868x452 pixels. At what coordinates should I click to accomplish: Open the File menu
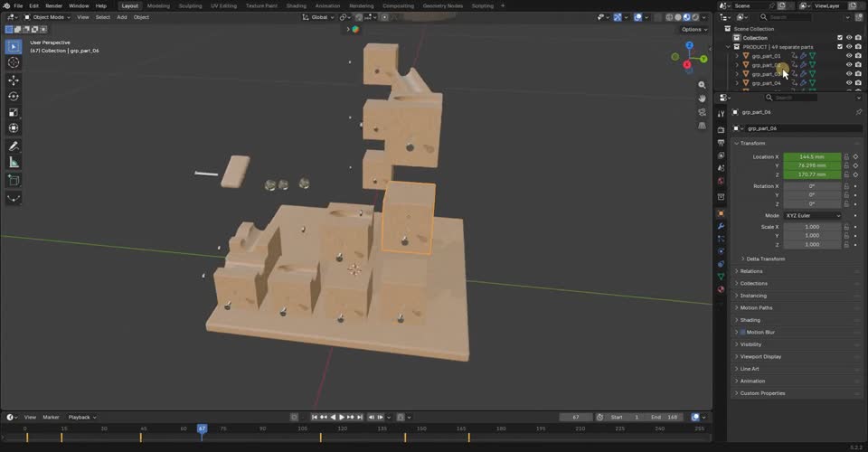[x=18, y=5]
